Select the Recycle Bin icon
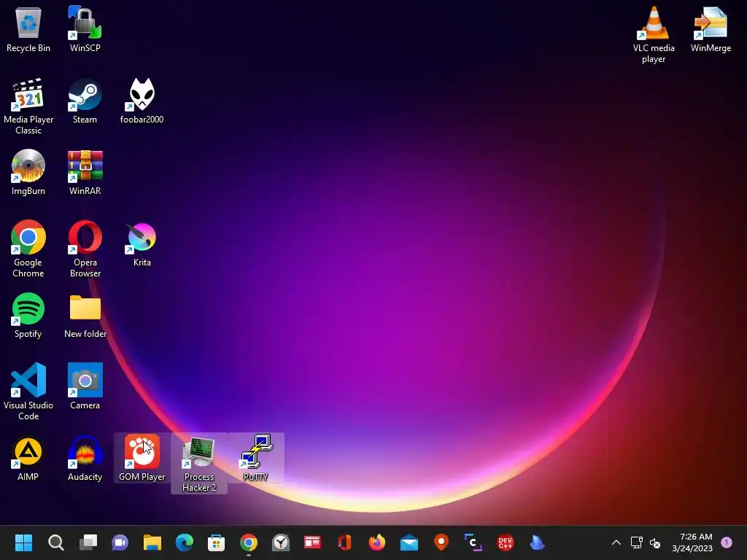Image resolution: width=747 pixels, height=560 pixels. [28, 29]
